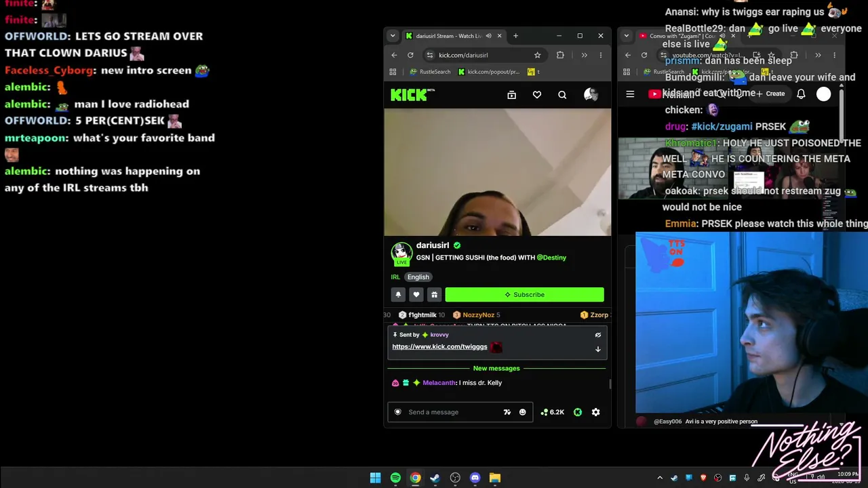Screen dimensions: 868x488
Task: Reload the YouTube page
Action: coord(644,55)
